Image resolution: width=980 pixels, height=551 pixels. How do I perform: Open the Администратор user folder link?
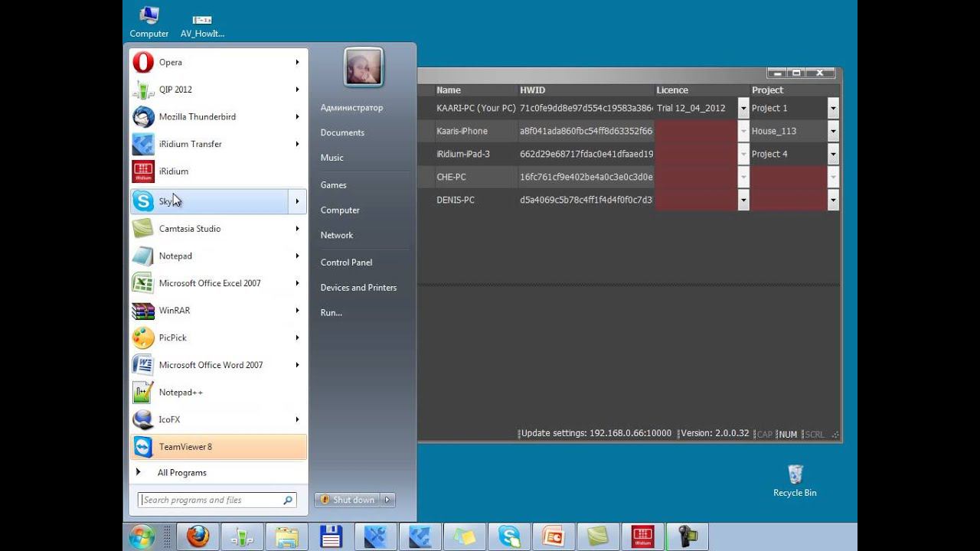tap(351, 108)
